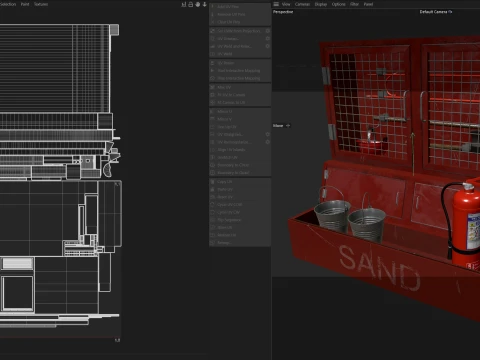Choose Flip Sequence command
Viewport: 480px width, 360px height.
click(x=240, y=220)
